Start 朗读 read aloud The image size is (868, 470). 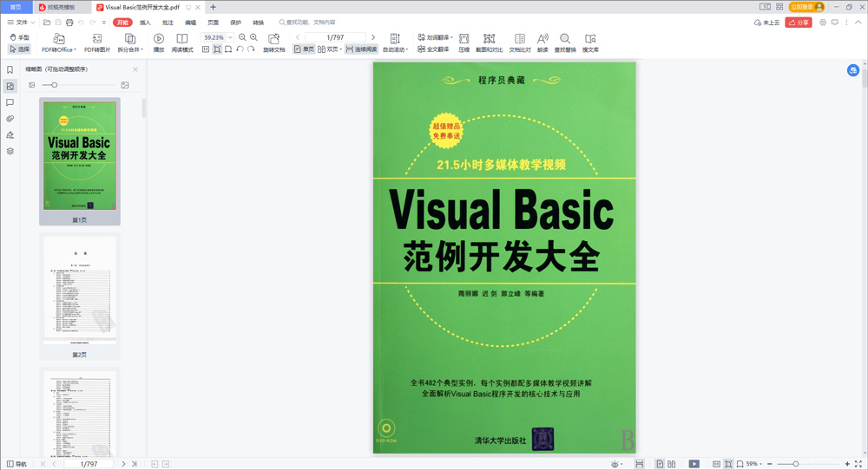pyautogui.click(x=542, y=39)
